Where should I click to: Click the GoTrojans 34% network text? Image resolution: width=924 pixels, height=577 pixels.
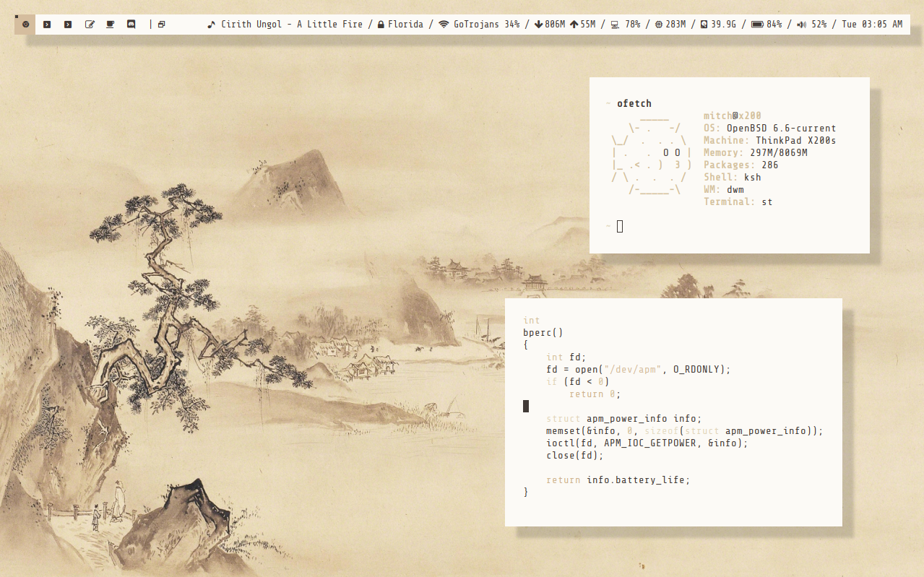pyautogui.click(x=487, y=25)
